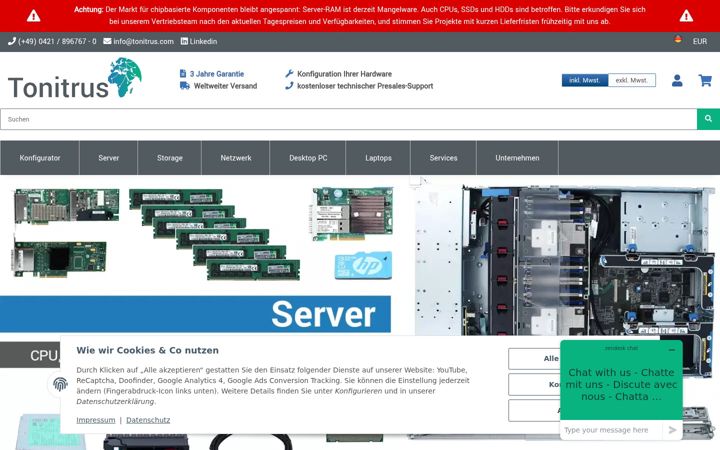Click the green search magnifier button

tap(708, 119)
